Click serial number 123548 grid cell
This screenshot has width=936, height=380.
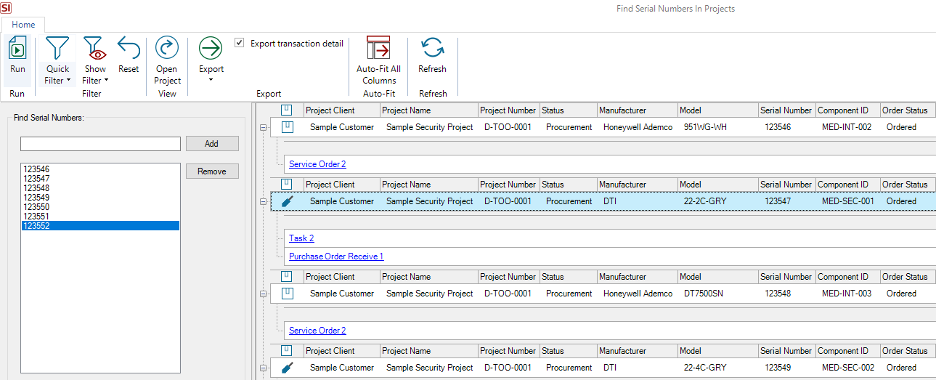[786, 294]
